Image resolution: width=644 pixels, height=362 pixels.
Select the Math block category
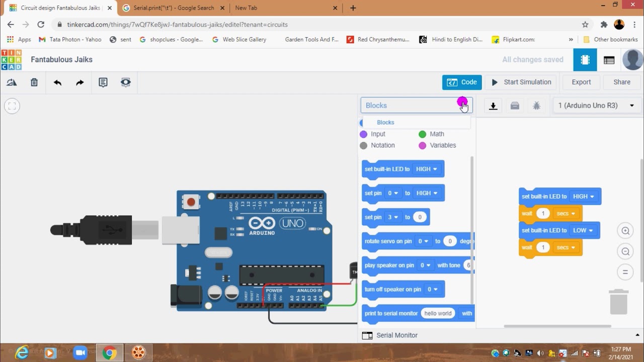point(432,134)
